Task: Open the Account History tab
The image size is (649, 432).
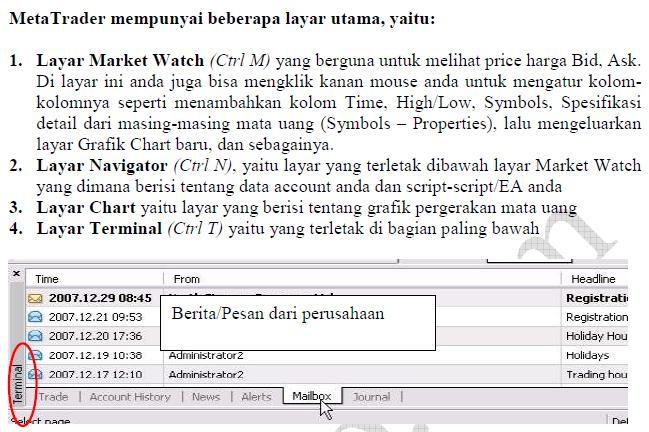Action: pos(130,397)
